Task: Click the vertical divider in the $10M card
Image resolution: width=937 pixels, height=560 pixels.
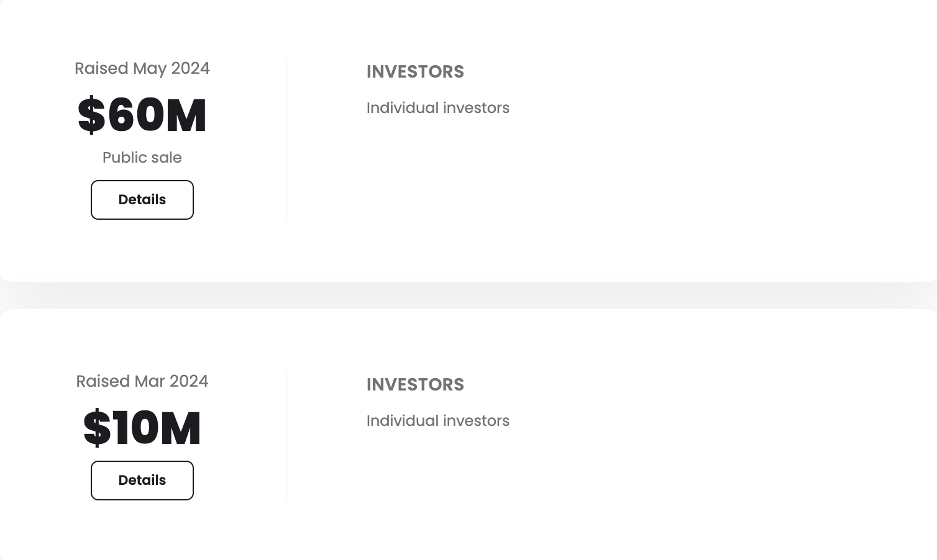Action: click(286, 435)
